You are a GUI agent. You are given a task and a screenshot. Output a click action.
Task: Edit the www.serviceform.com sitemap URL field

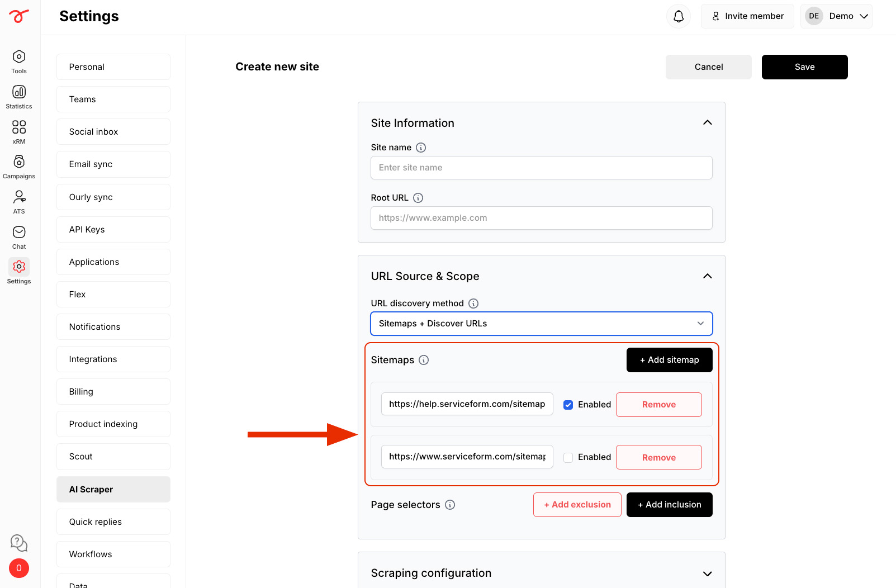point(467,457)
